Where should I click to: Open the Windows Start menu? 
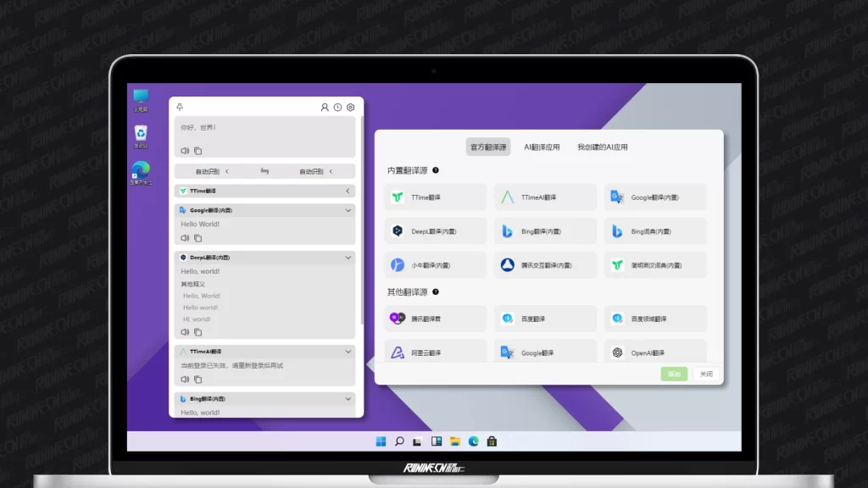[381, 441]
